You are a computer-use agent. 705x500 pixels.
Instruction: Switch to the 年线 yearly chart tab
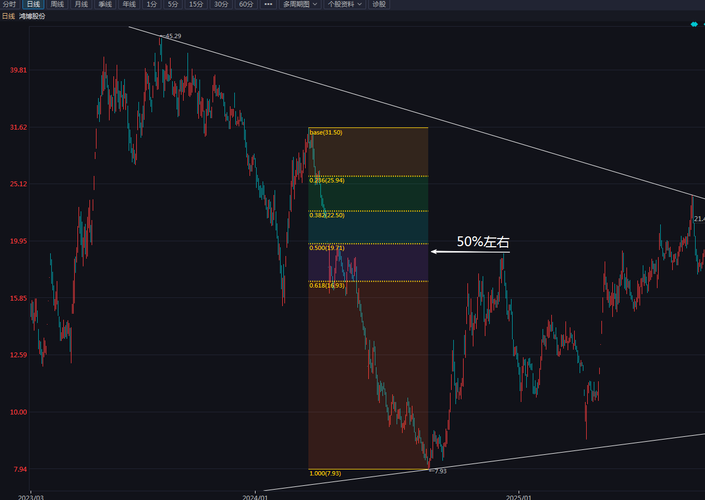[129, 4]
